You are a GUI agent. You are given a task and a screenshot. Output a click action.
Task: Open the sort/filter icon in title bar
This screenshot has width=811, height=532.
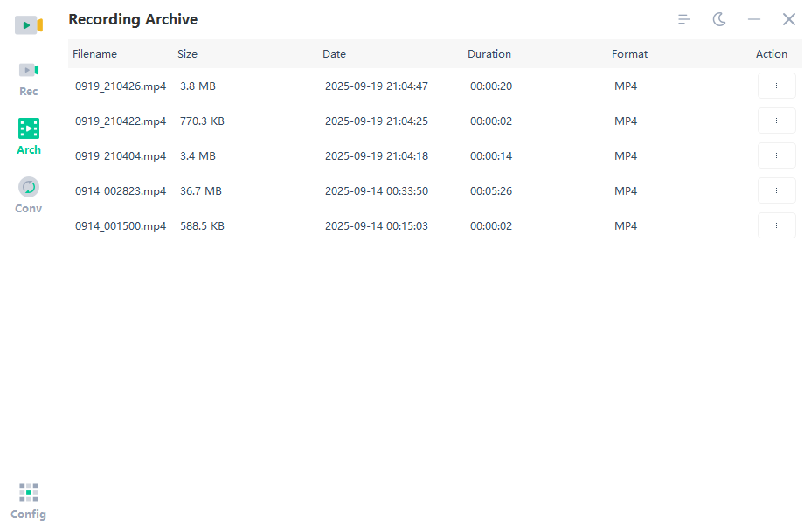coord(683,18)
